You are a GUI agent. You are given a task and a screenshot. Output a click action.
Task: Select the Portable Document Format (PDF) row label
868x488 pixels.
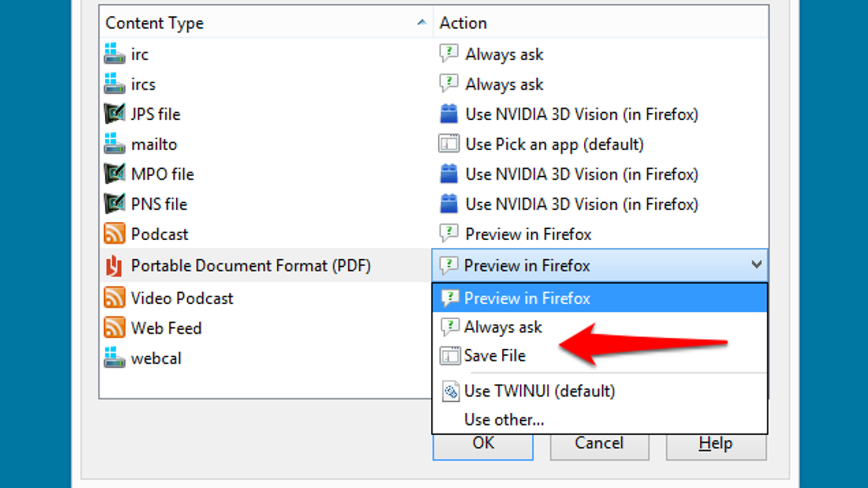click(251, 266)
